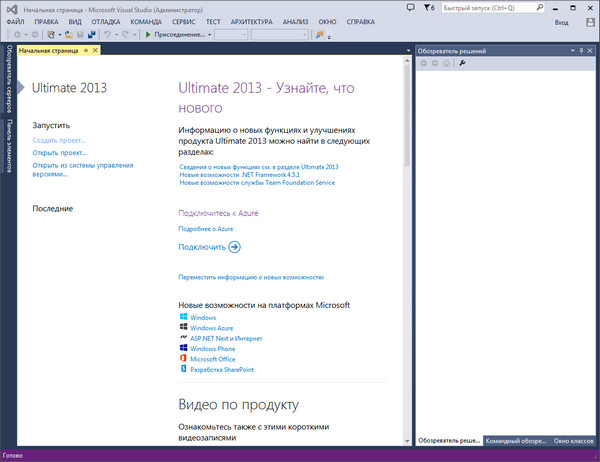Open the document tab list dropdown

point(408,51)
